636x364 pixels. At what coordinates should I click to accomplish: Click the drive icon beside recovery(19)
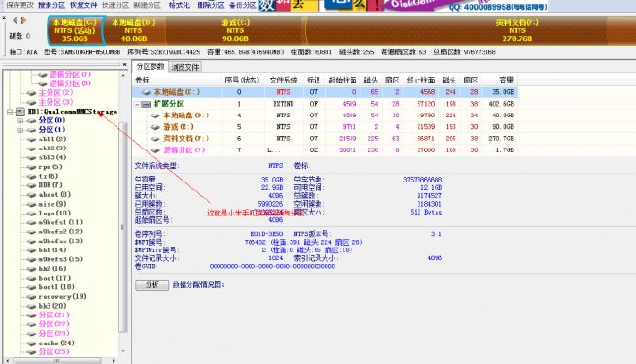[31, 297]
